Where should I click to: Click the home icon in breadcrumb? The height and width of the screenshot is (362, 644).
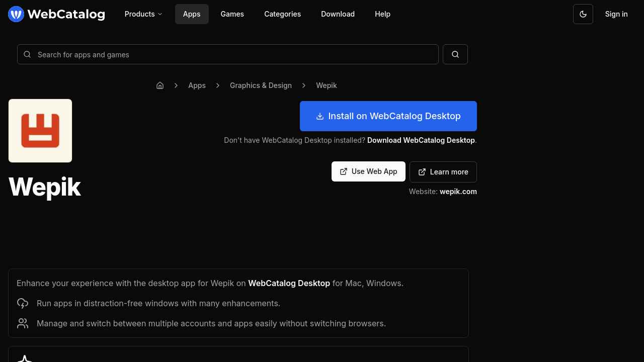160,85
